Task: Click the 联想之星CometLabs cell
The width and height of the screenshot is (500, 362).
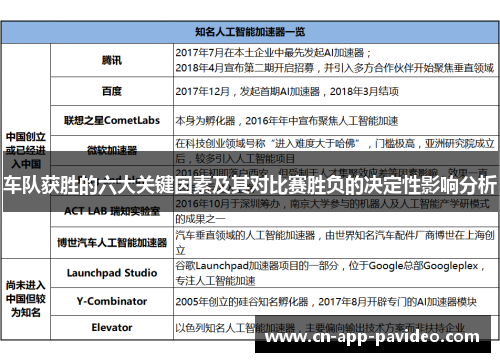Action: [112, 121]
